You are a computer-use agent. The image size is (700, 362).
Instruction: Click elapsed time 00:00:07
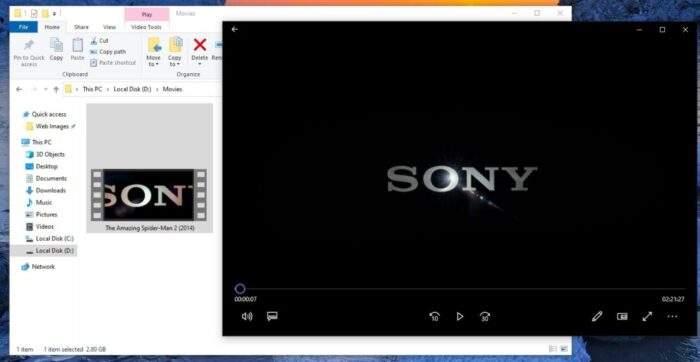pos(246,300)
